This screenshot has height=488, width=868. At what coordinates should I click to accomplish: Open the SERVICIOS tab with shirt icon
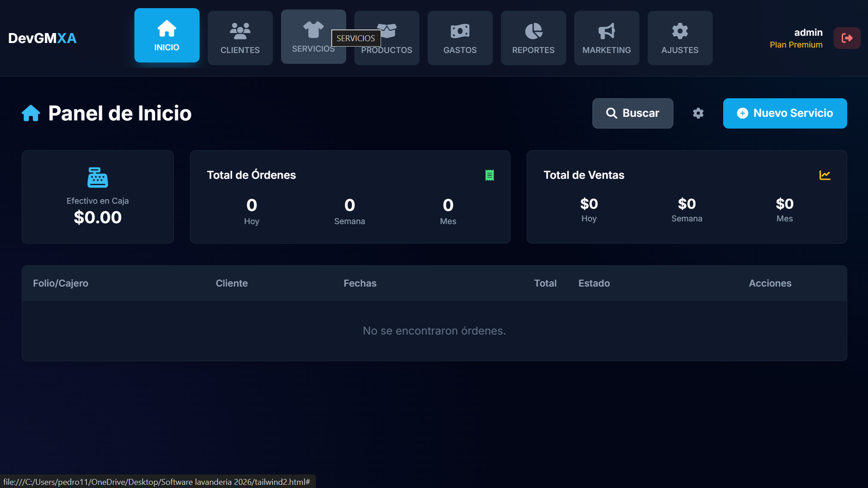pyautogui.click(x=313, y=37)
